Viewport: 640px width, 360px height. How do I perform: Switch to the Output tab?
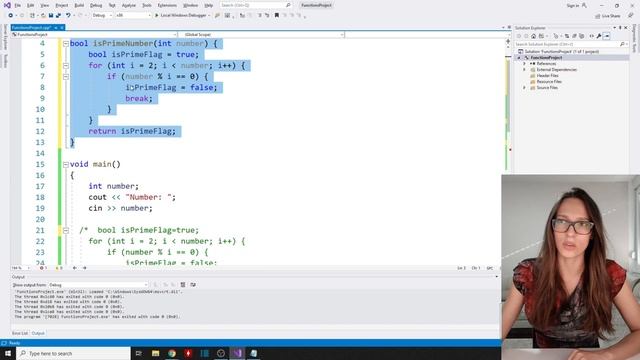[38, 333]
